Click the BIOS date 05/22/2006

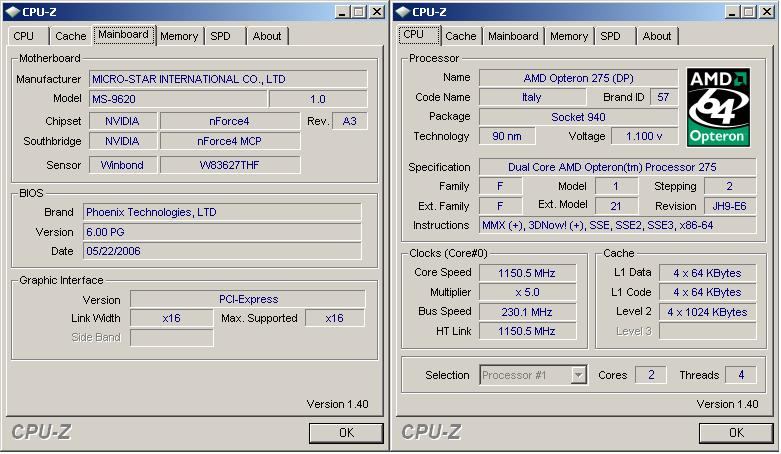[222, 251]
